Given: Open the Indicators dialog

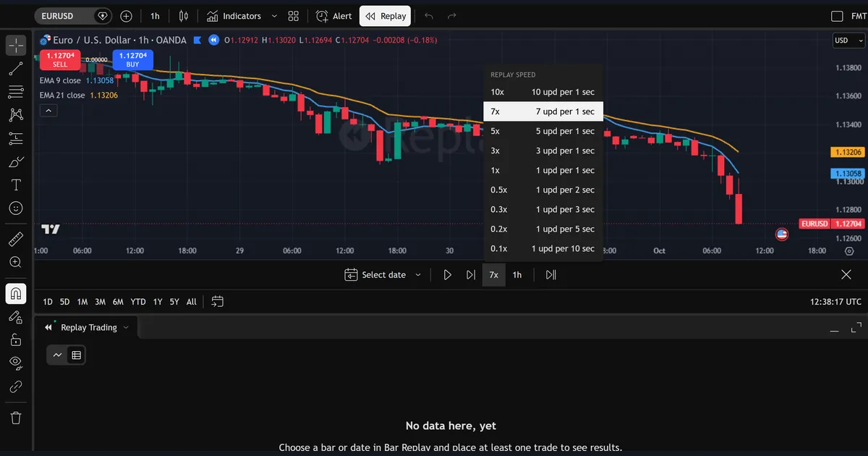Looking at the screenshot, I should tap(234, 16).
